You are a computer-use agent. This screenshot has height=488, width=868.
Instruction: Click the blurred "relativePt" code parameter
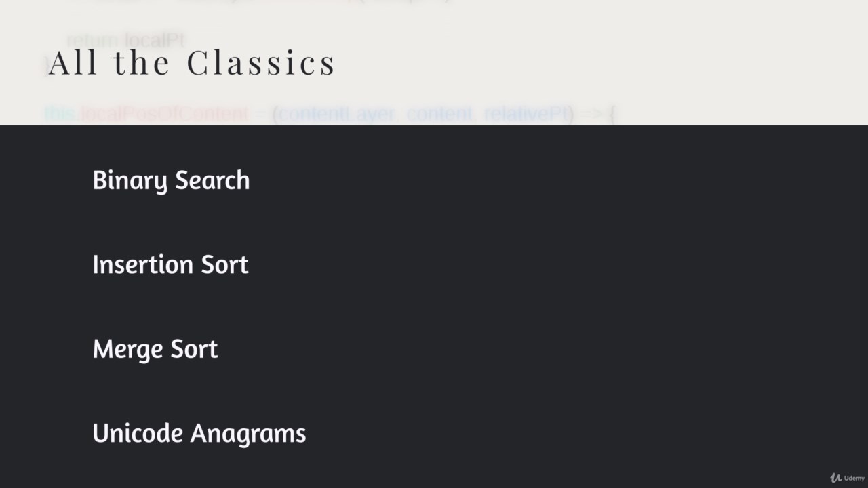pos(528,115)
